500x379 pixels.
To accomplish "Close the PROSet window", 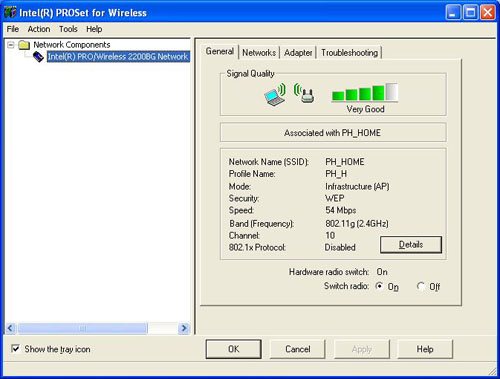I will 488,13.
